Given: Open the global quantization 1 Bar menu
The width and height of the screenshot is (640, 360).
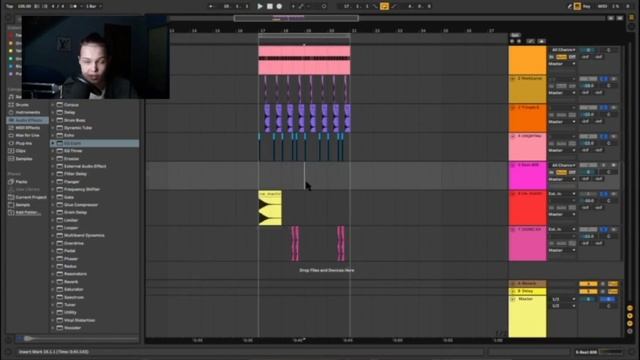Looking at the screenshot, I should (94, 6).
